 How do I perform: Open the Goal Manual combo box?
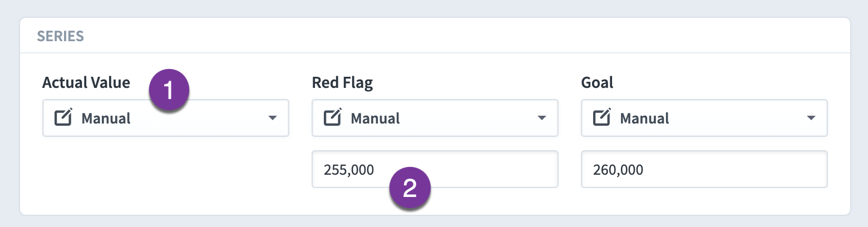704,118
